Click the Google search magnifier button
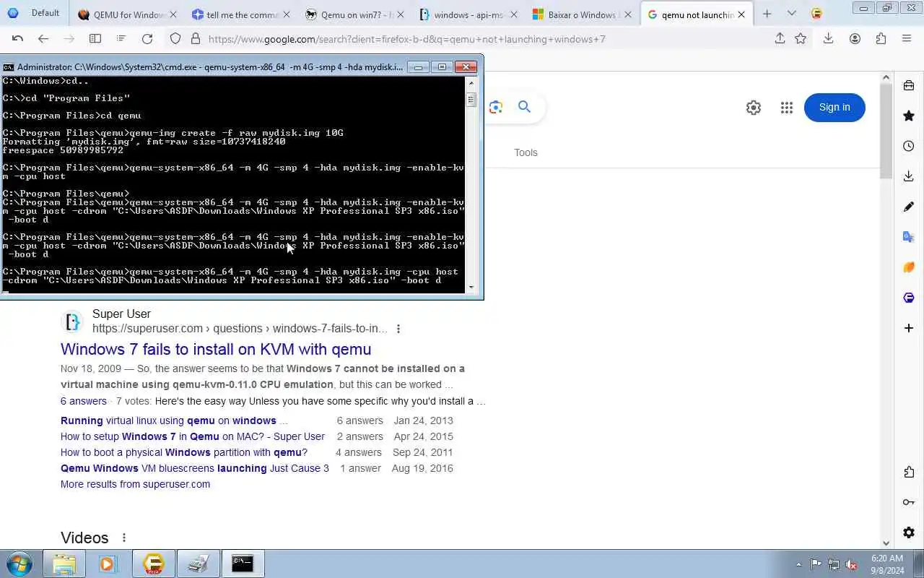The image size is (924, 578). (x=525, y=107)
